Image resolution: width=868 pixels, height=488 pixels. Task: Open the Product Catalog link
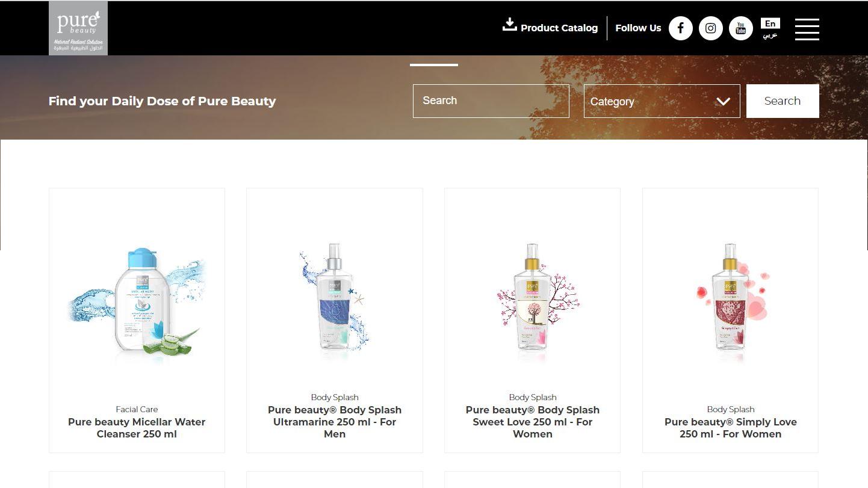(559, 28)
